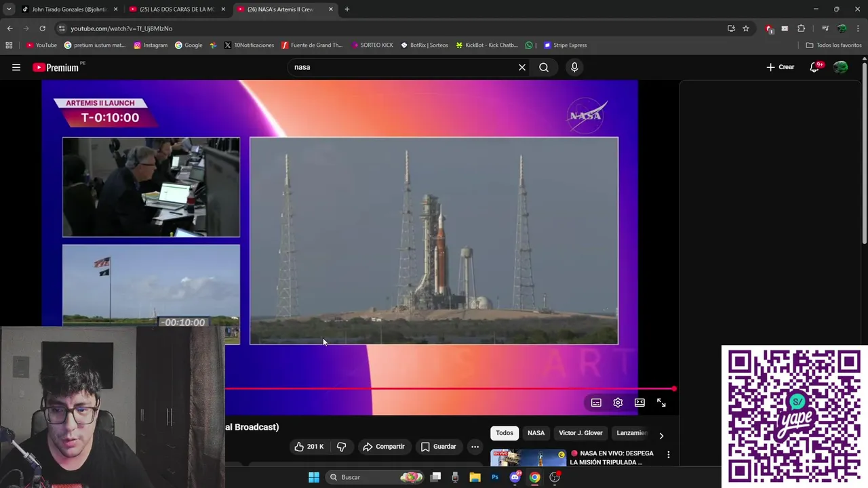Click the taskbar Buscar search box
This screenshot has height=488, width=868.
(375, 477)
